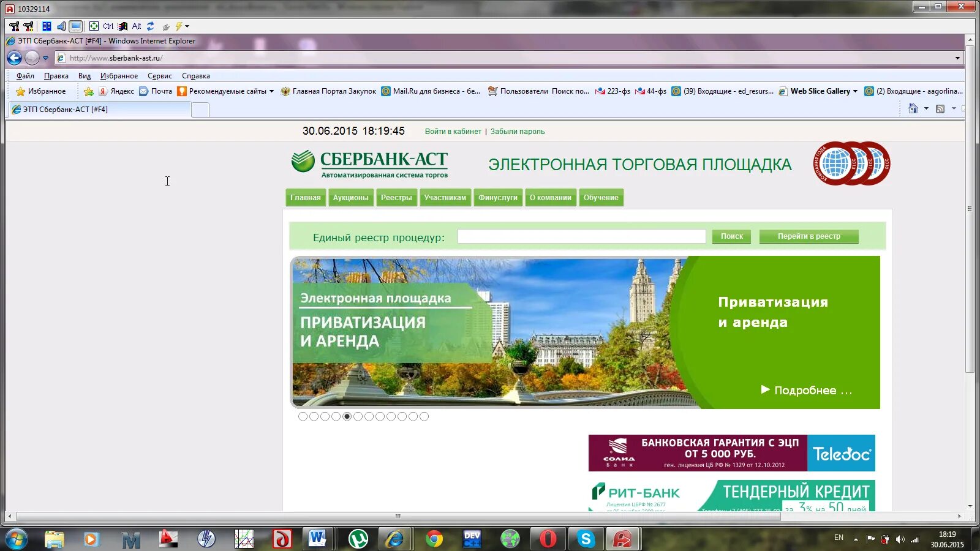Select the fifth filled banner slide dot

pyautogui.click(x=347, y=416)
